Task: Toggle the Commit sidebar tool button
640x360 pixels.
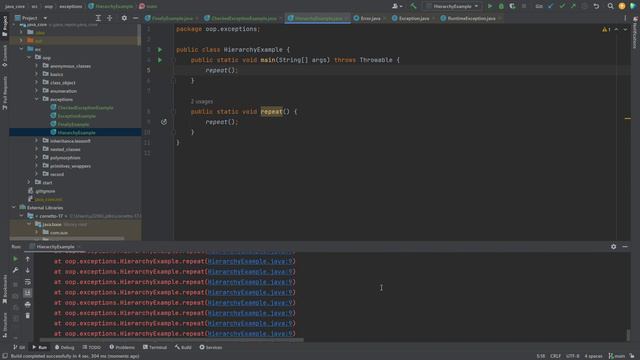Action: pos(4,56)
